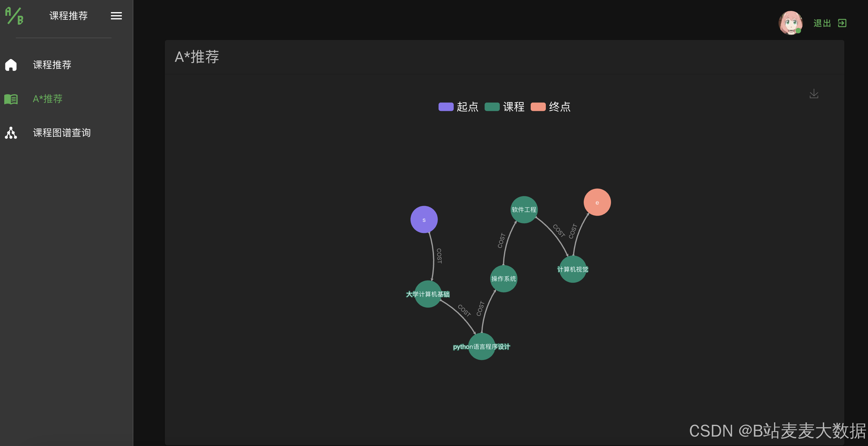Download the chart as image
Image resolution: width=868 pixels, height=446 pixels.
(814, 94)
